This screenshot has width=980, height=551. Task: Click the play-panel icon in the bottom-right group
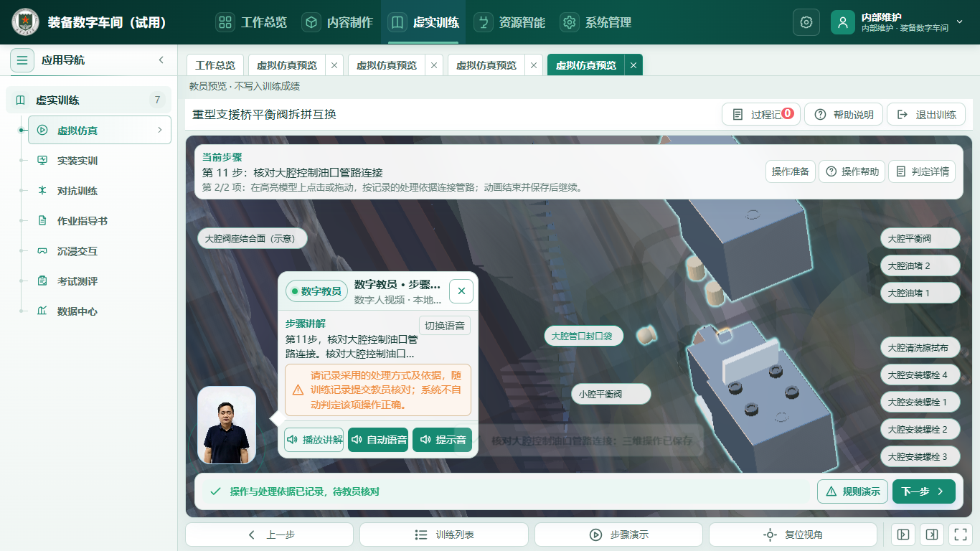pyautogui.click(x=903, y=534)
